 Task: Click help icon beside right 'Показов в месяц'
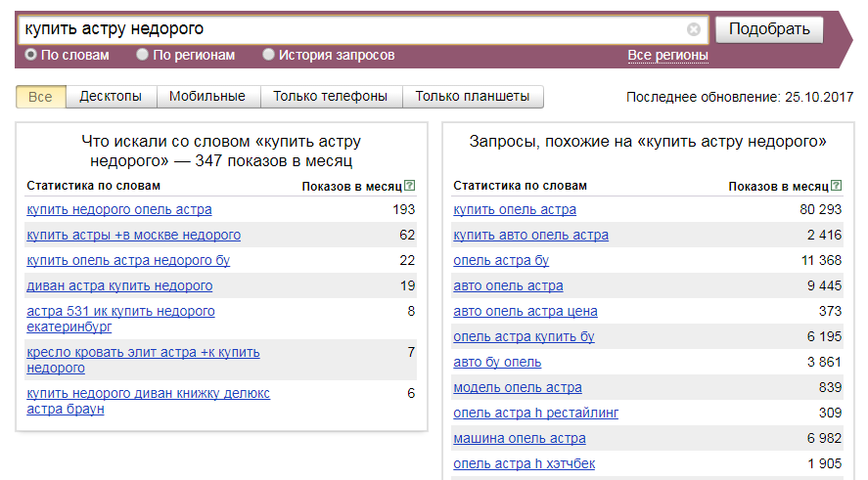click(837, 186)
